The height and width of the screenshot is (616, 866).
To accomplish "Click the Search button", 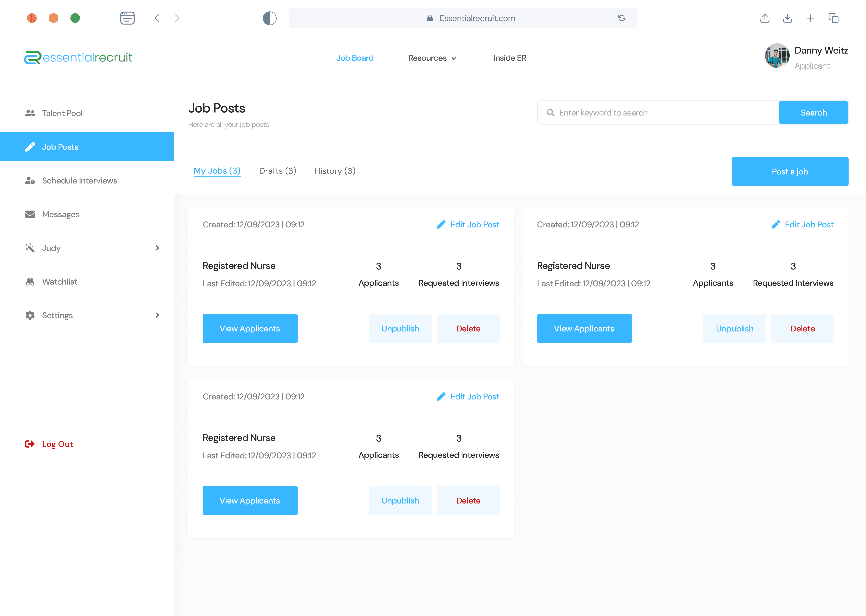I will pos(814,113).
